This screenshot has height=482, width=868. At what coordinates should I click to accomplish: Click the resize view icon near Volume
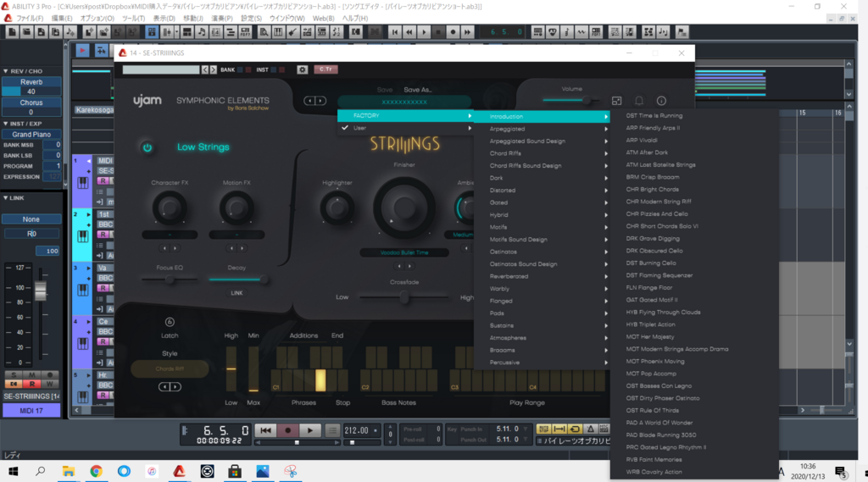(617, 101)
